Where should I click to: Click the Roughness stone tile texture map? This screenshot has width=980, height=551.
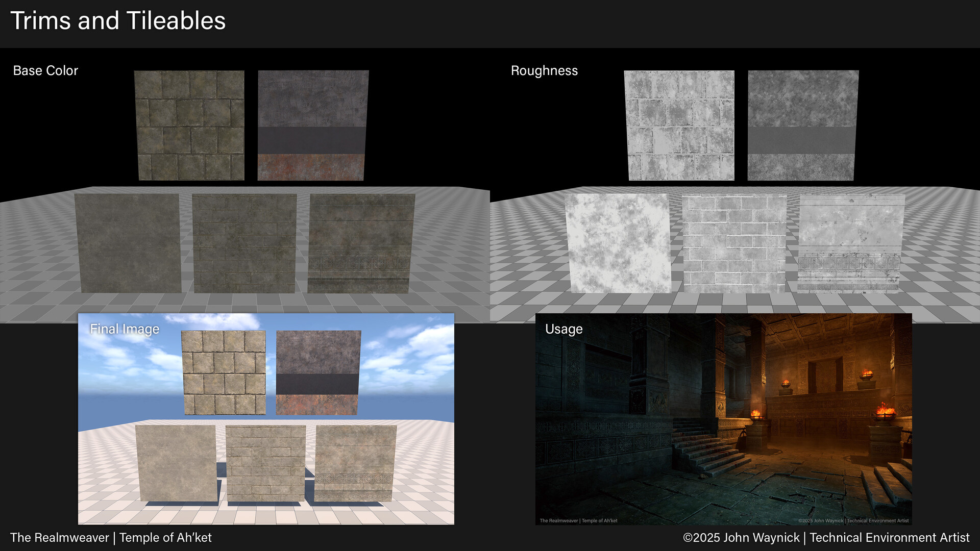679,125
